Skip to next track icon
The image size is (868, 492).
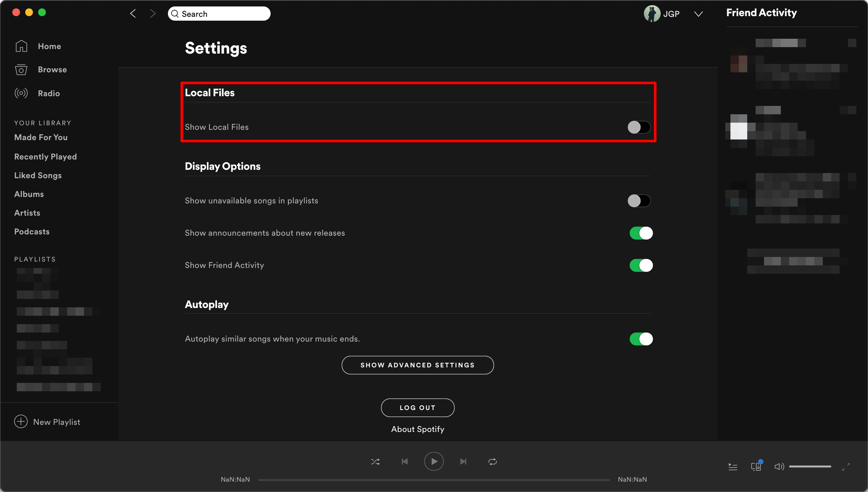pos(463,462)
